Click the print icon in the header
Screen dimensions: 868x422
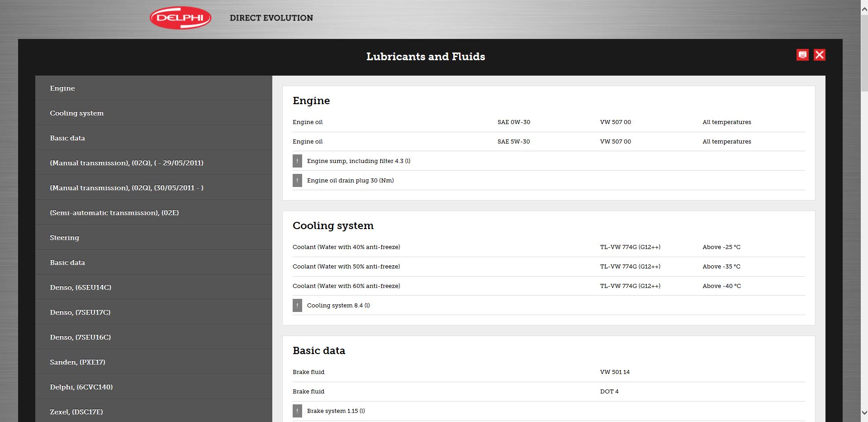pyautogui.click(x=802, y=55)
